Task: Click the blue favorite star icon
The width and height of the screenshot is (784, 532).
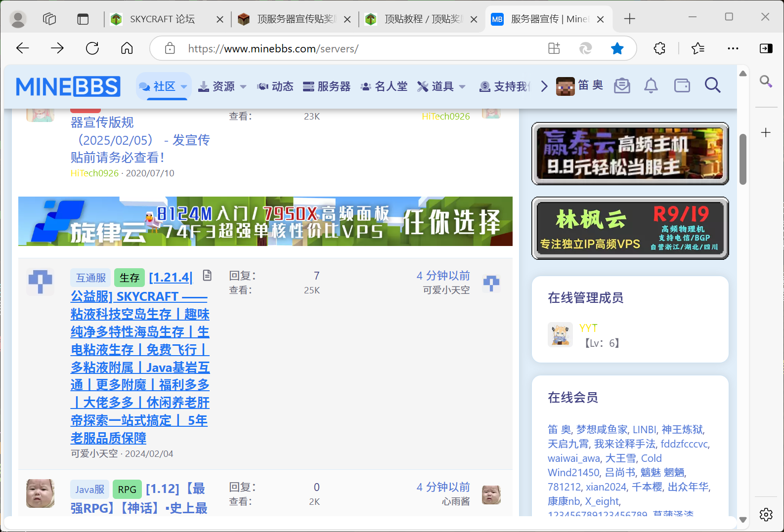Action: coord(617,48)
